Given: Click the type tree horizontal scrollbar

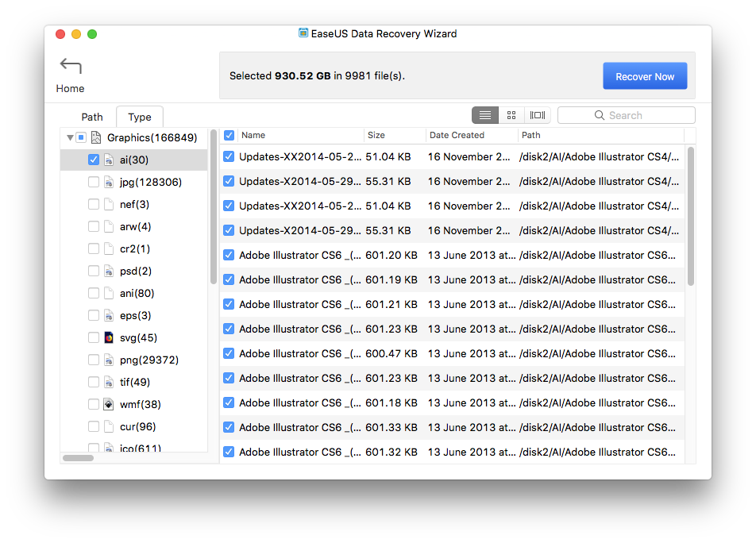Looking at the screenshot, I should click(x=78, y=458).
